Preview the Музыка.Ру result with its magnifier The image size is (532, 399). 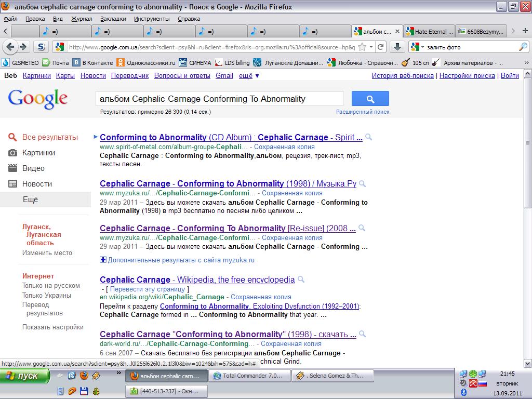tap(362, 183)
